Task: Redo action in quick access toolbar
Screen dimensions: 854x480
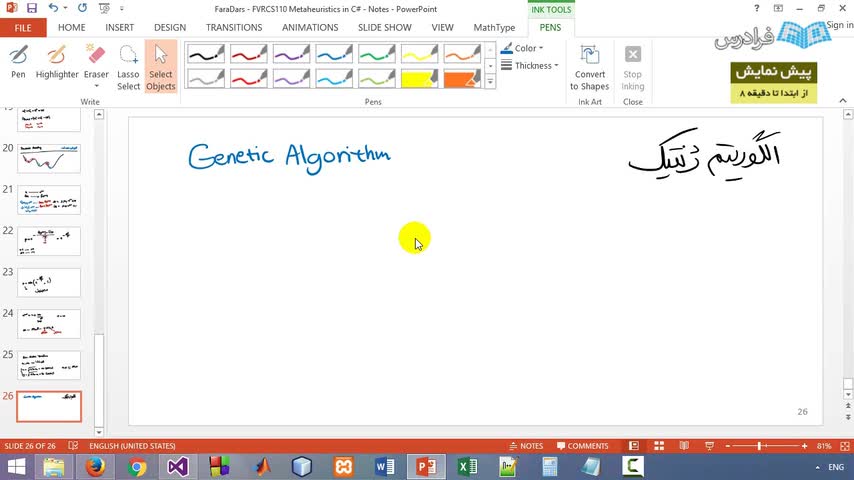Action: tap(82, 8)
